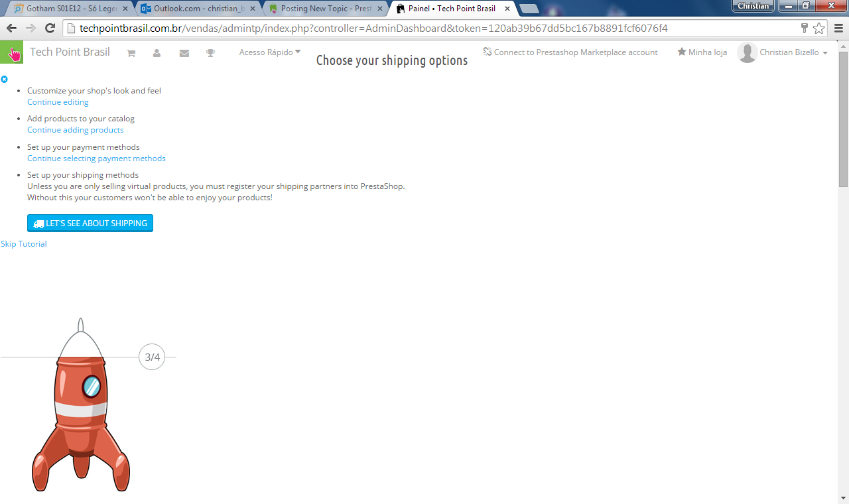Click Connect to Prestashop Marketplace account
The image size is (849, 504).
570,52
